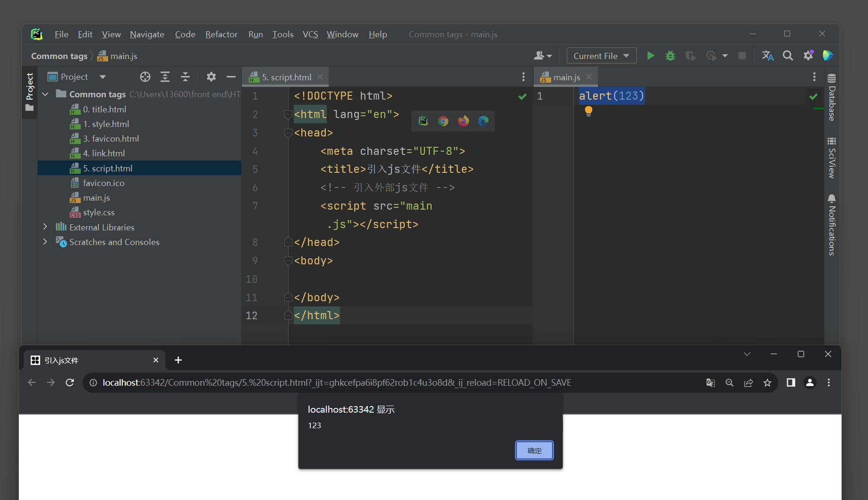Image resolution: width=868 pixels, height=500 pixels.
Task: Open the VCS menu
Action: click(310, 34)
